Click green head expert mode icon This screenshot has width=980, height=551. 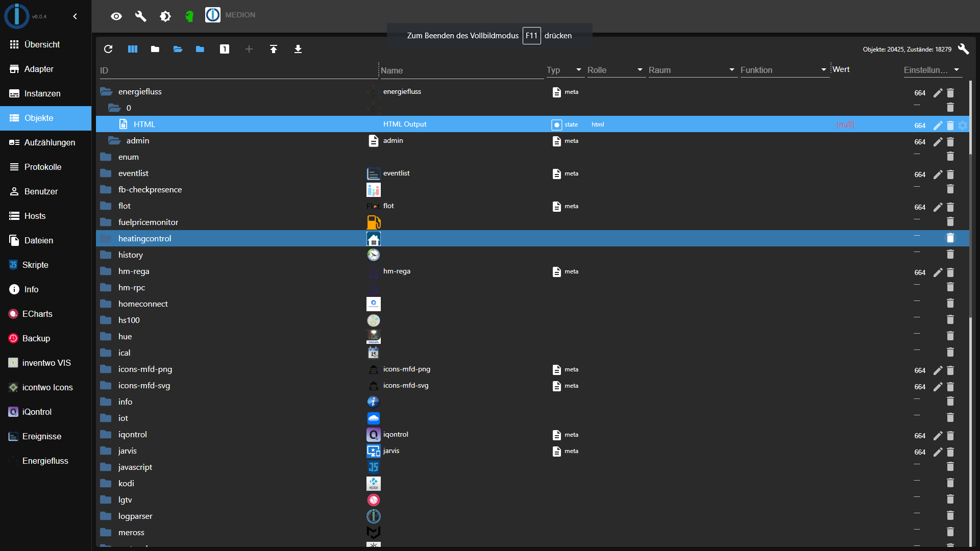189,16
